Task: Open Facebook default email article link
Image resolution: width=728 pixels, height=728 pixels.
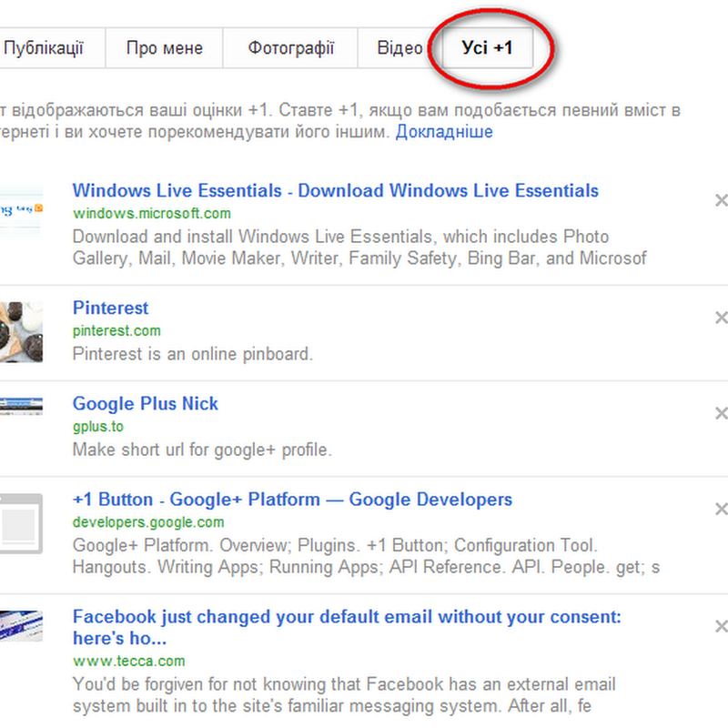Action: click(347, 627)
